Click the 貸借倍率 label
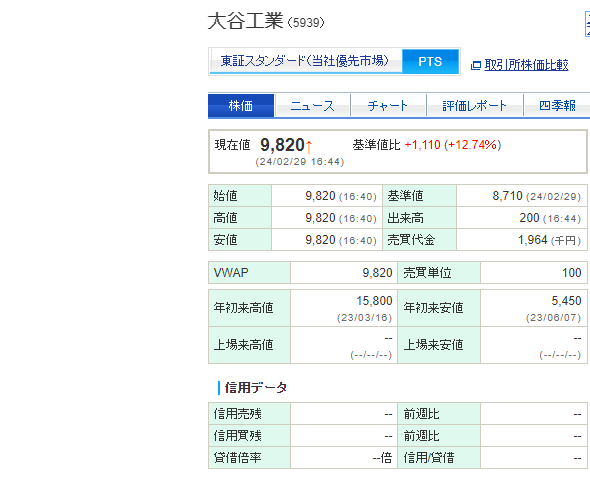The width and height of the screenshot is (590, 503). pyautogui.click(x=237, y=457)
